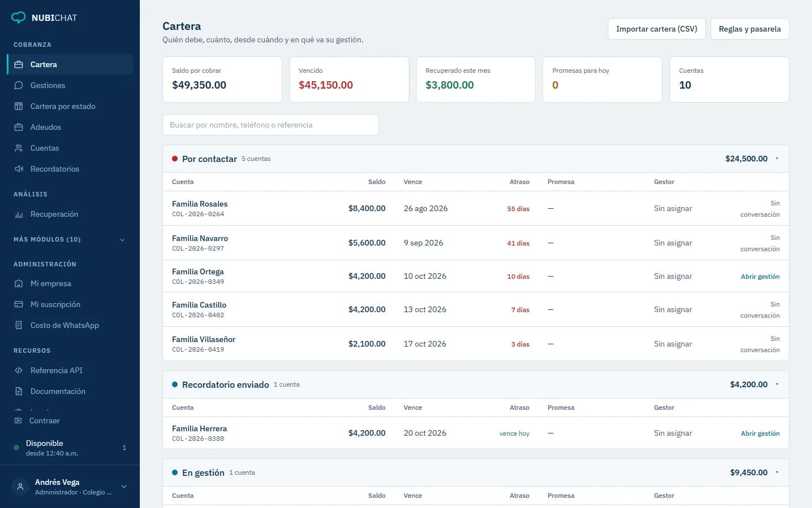Click the Costo de WhatsApp receipt icon

(19, 325)
